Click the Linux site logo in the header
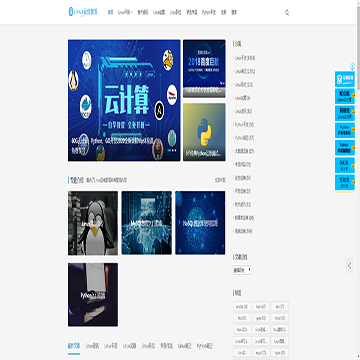The height and width of the screenshot is (360, 360). click(83, 12)
